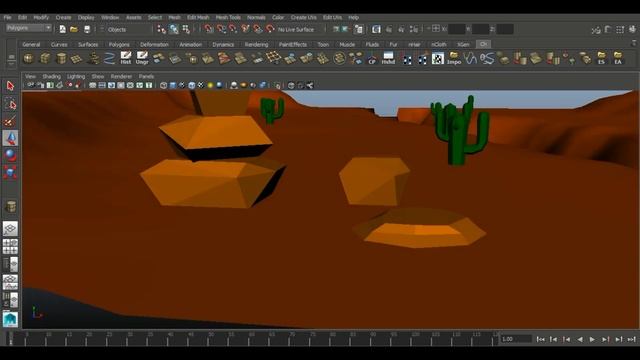This screenshot has height=360, width=640.
Task: Toggle select by component type mode
Action: coord(186,29)
